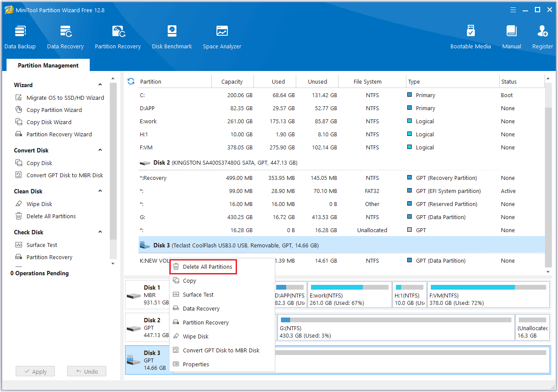Select the E:work partition row

342,121
